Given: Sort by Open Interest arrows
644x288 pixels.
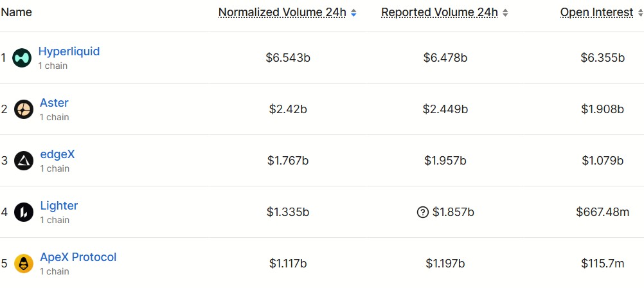Looking at the screenshot, I should pos(640,13).
